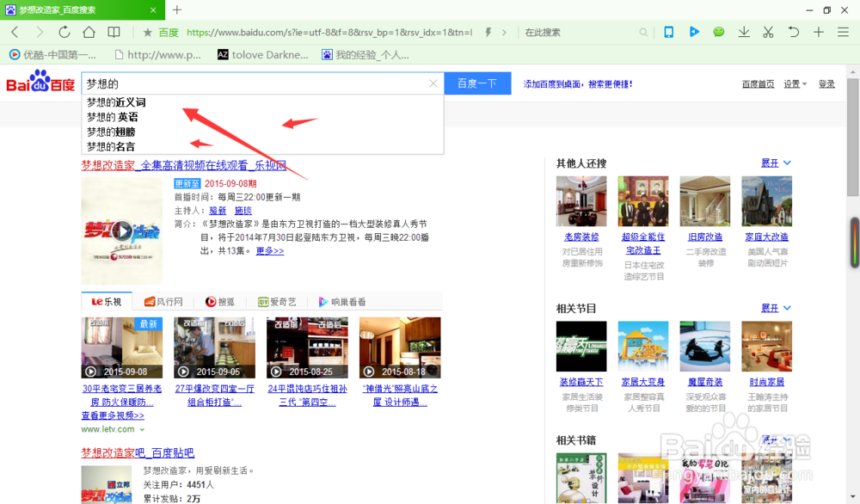The width and height of the screenshot is (860, 504).
Task: Click the page vertical scrollbar thumb
Action: click(853, 137)
